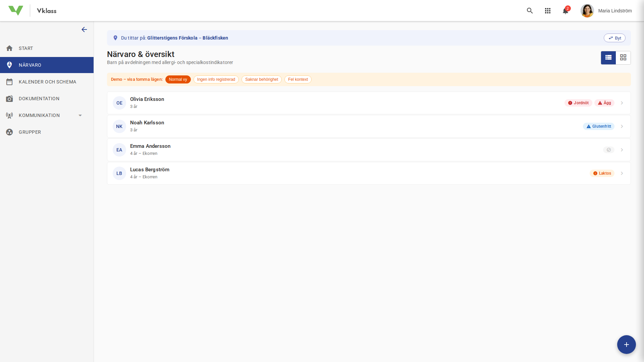This screenshot has width=644, height=362.
Task: Activate the Fel kontext demo state
Action: point(298,79)
